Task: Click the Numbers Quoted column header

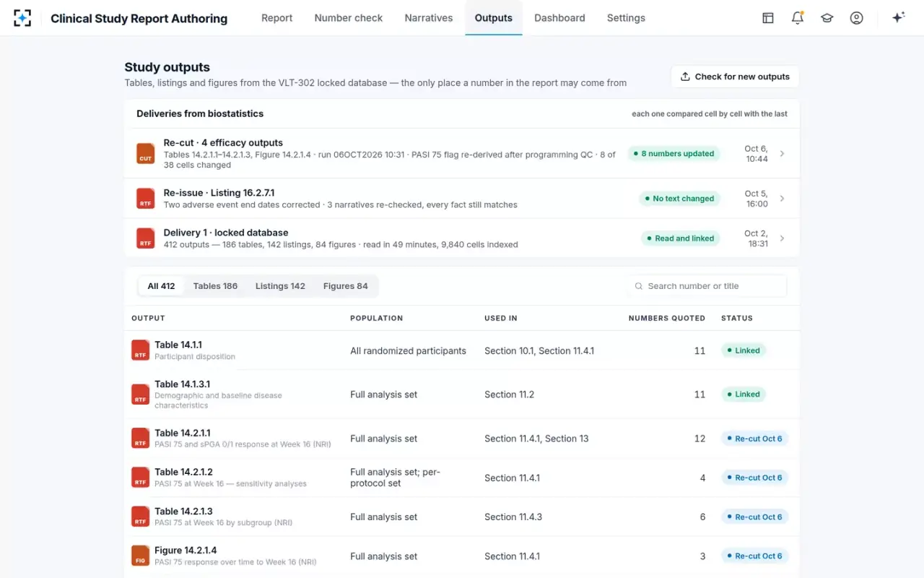Action: 667,318
